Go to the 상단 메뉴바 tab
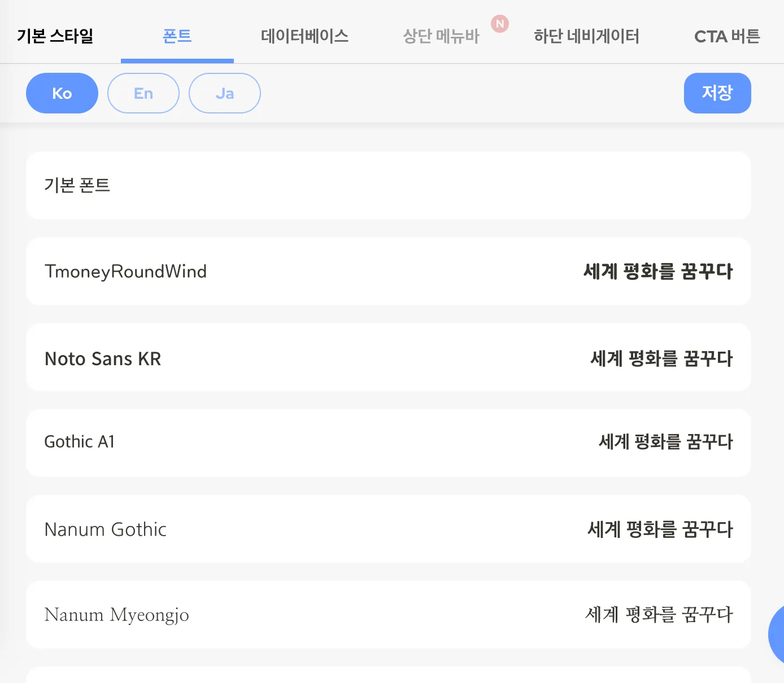This screenshot has width=784, height=683. pyautogui.click(x=441, y=37)
